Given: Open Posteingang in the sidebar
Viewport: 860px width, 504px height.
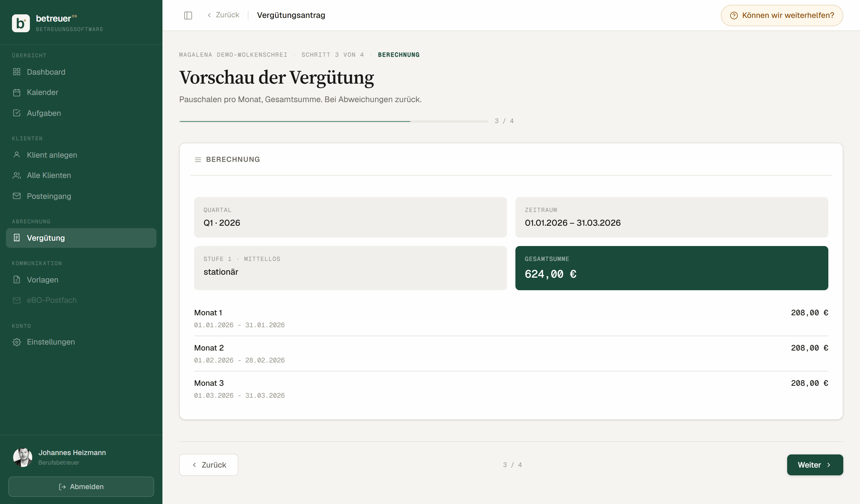Looking at the screenshot, I should click(x=81, y=196).
